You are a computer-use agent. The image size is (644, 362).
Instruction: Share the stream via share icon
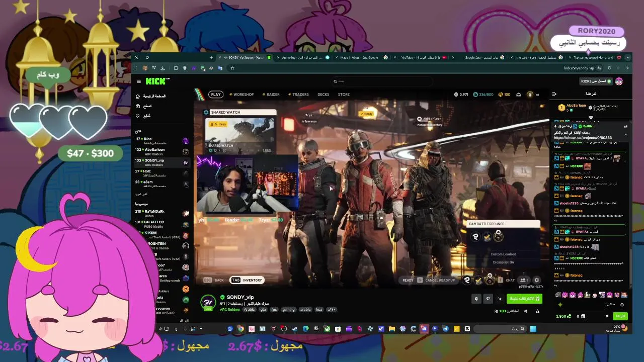pyautogui.click(x=526, y=311)
